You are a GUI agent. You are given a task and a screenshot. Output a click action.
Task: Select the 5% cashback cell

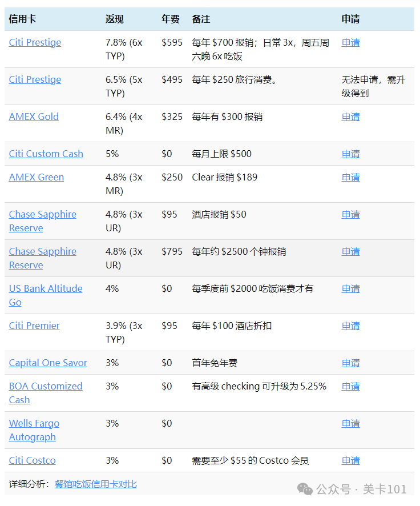tap(112, 154)
